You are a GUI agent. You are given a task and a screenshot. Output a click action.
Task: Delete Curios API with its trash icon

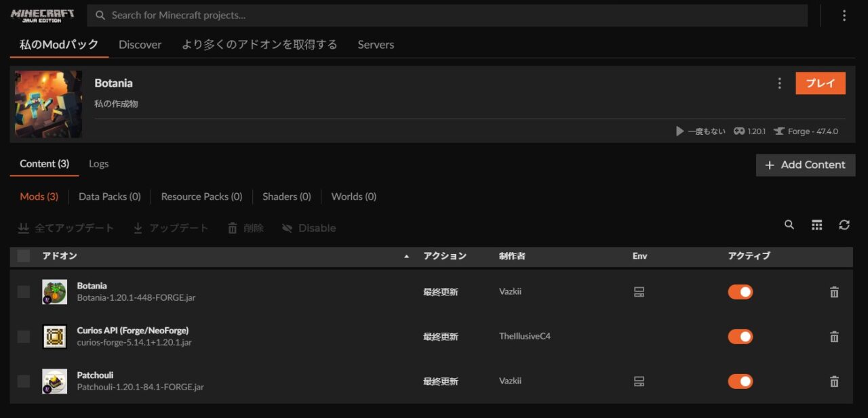(x=834, y=337)
